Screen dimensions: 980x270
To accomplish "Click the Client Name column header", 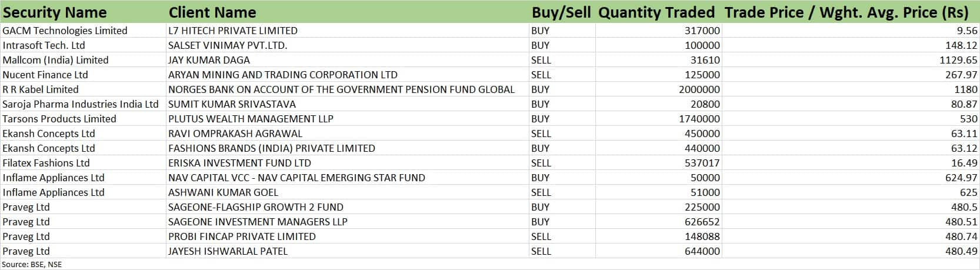I will [212, 12].
